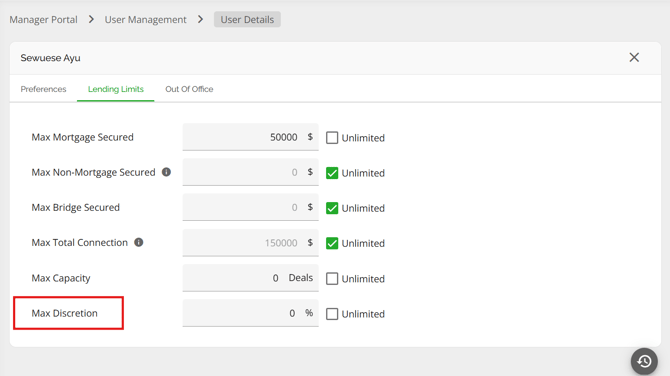Focus the Max Discretion percentage field
This screenshot has width=670, height=376.
coord(250,313)
